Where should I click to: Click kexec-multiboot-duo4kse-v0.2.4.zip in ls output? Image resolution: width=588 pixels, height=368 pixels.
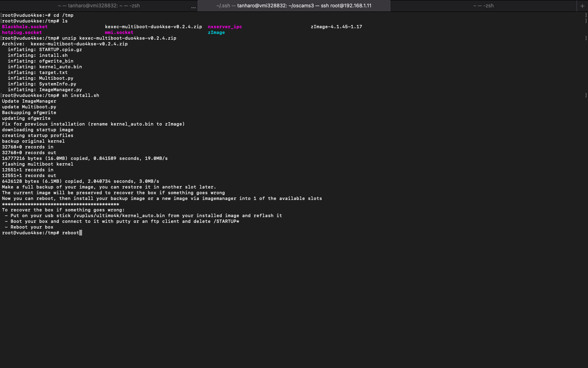[153, 27]
